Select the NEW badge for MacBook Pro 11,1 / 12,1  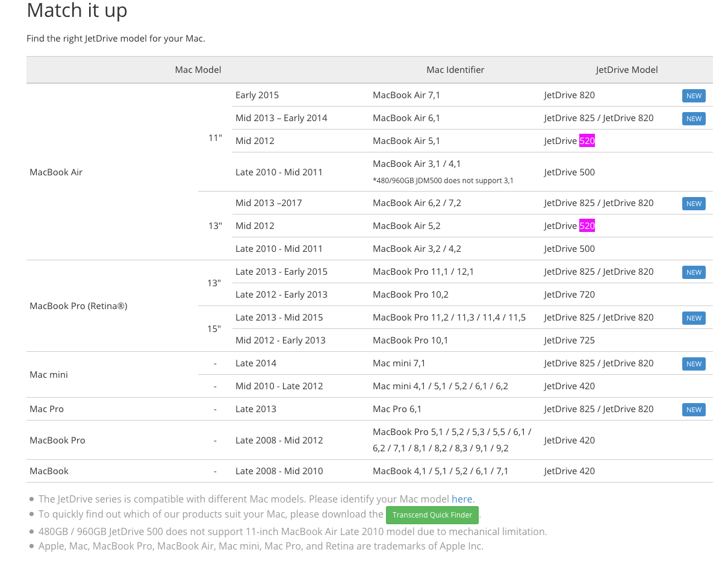[x=694, y=272]
